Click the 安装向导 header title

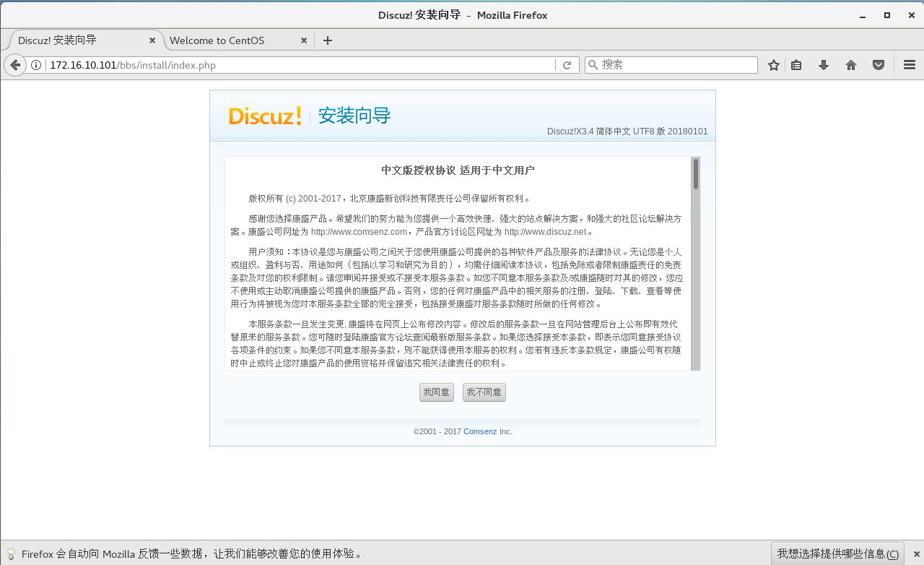click(x=354, y=116)
